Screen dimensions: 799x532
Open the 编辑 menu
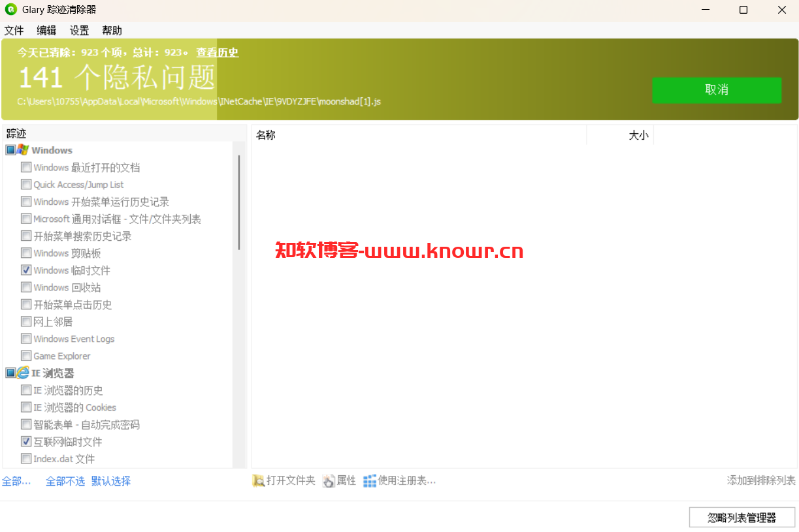pos(46,31)
